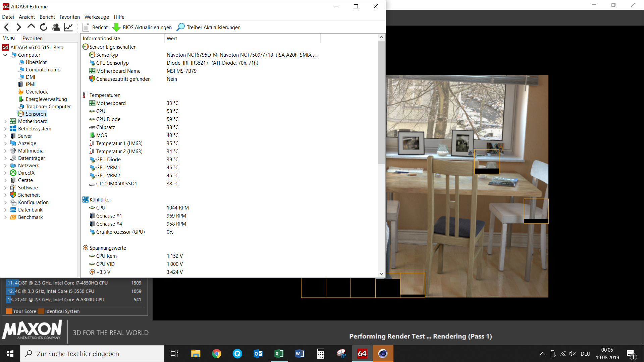Click the refresh icon in toolbar
644x362 pixels.
44,27
